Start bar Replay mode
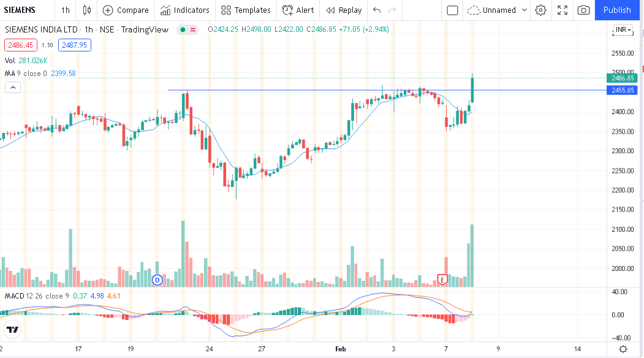 (x=344, y=10)
